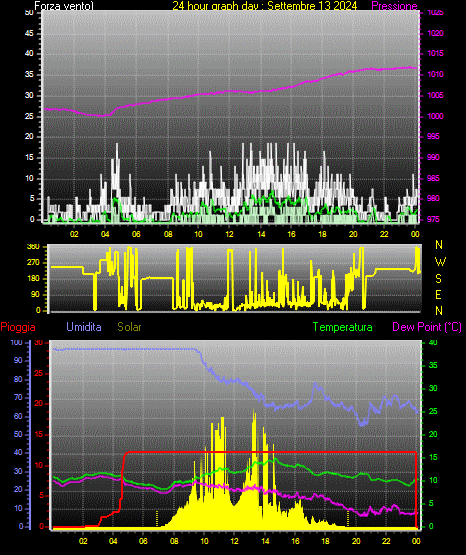This screenshot has height=555, width=466.
Task: Select the 'Solar' legend label
Action: [x=129, y=327]
